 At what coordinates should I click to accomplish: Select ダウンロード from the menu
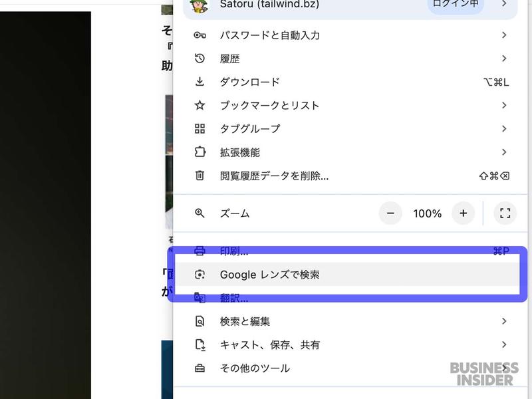350,82
